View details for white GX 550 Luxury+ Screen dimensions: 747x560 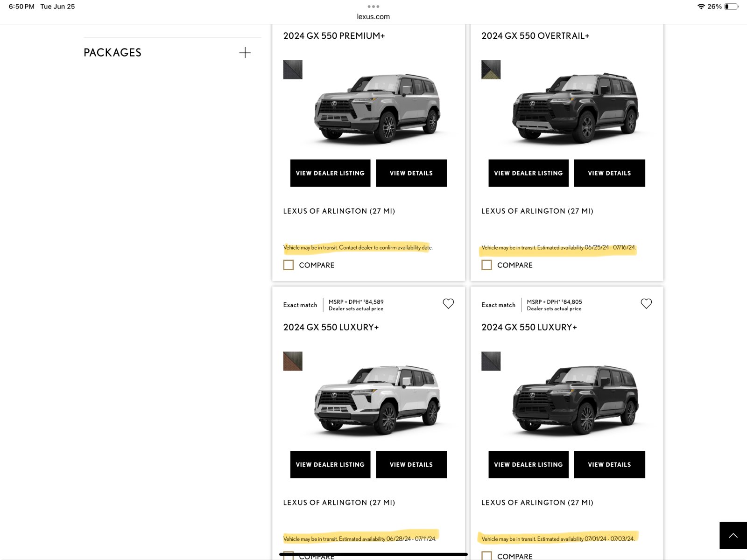pos(411,464)
